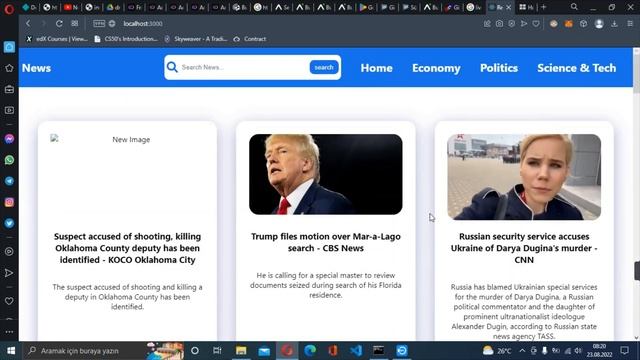The image size is (640, 360).
Task: Click the VPN badge in address bar
Action: coord(99,24)
